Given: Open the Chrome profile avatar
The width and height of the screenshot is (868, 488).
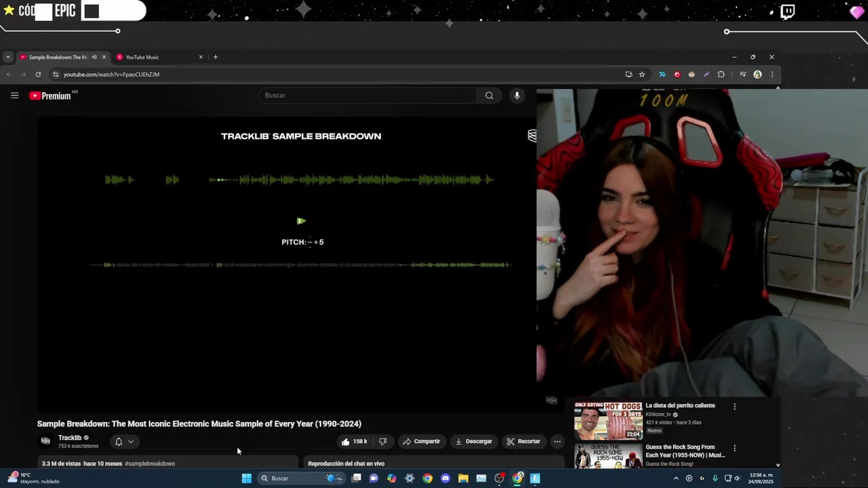Looking at the screenshot, I should point(757,75).
